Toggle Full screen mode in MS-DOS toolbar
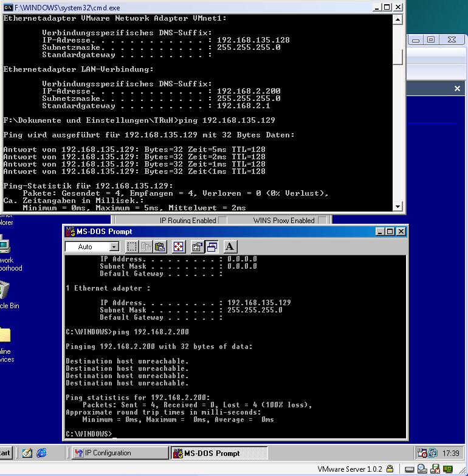468x476 pixels. (x=178, y=246)
